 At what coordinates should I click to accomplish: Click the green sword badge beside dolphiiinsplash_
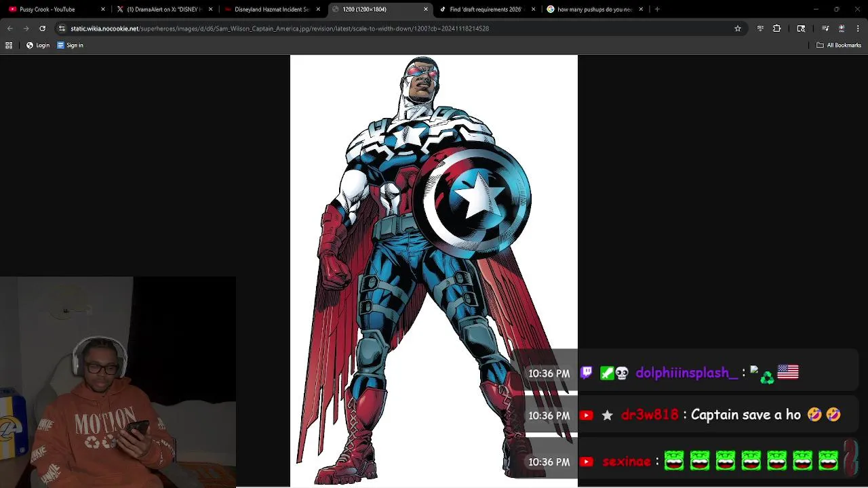click(x=607, y=373)
